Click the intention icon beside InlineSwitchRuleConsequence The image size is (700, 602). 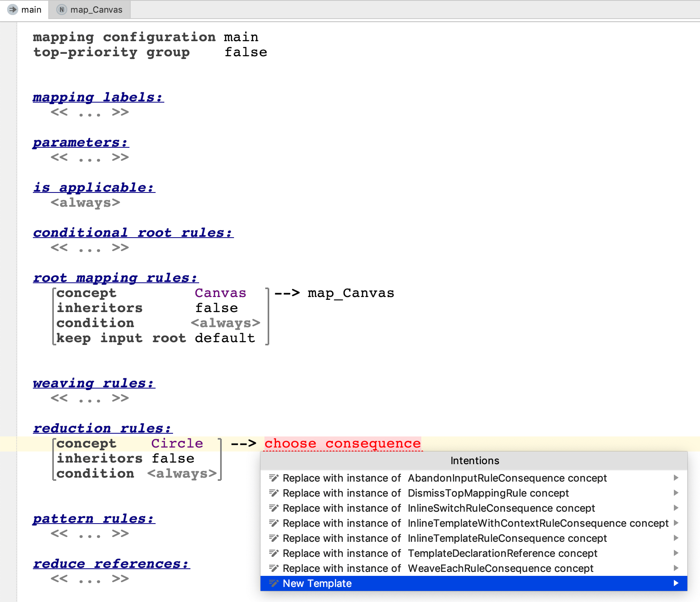(x=274, y=508)
